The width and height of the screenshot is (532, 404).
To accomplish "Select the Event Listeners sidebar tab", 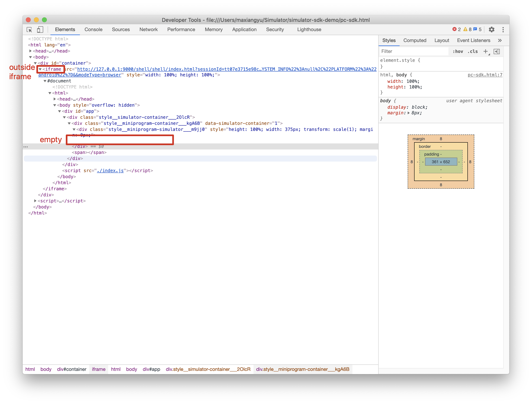I will [x=473, y=40].
